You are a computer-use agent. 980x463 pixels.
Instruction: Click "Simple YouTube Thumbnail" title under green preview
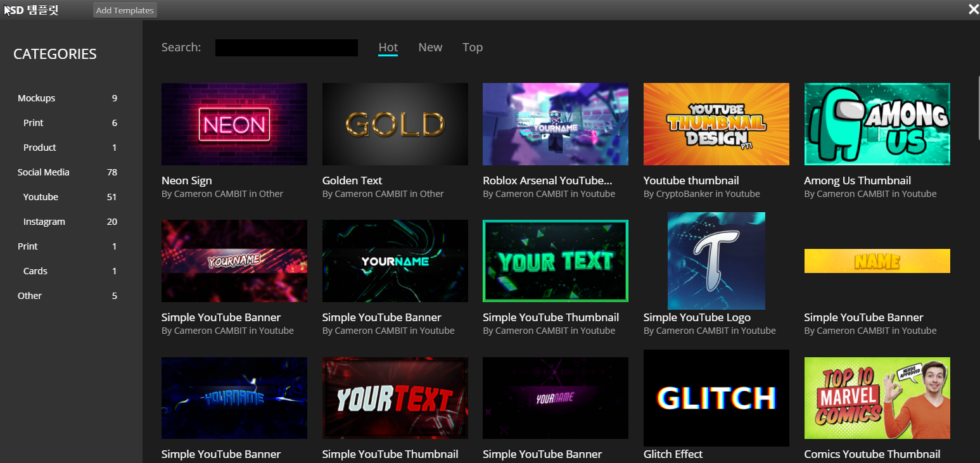click(551, 317)
